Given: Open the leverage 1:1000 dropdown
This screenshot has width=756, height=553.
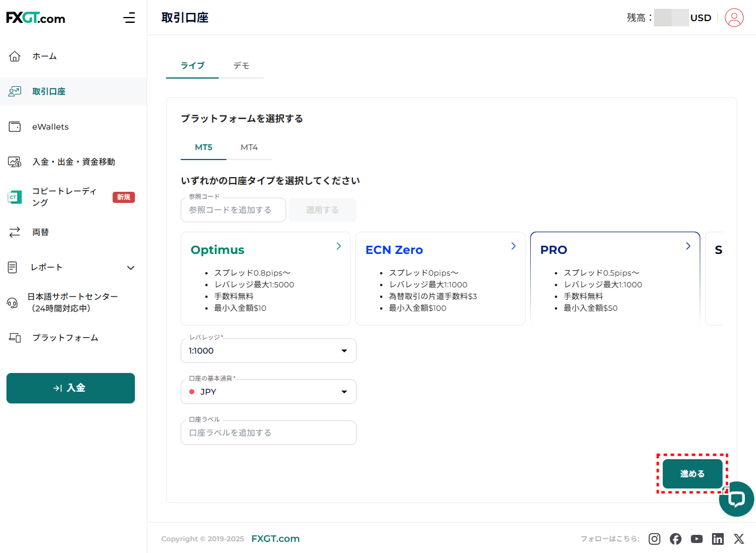Looking at the screenshot, I should pos(268,351).
